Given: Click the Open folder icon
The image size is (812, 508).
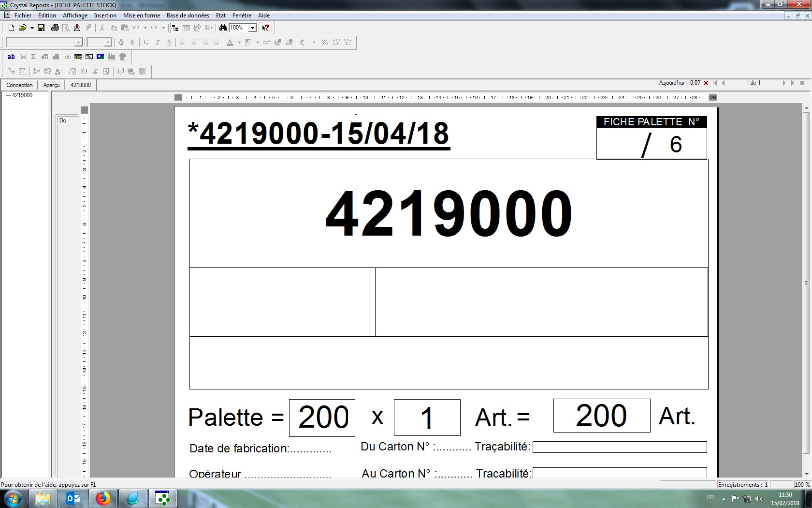Looking at the screenshot, I should tap(22, 28).
